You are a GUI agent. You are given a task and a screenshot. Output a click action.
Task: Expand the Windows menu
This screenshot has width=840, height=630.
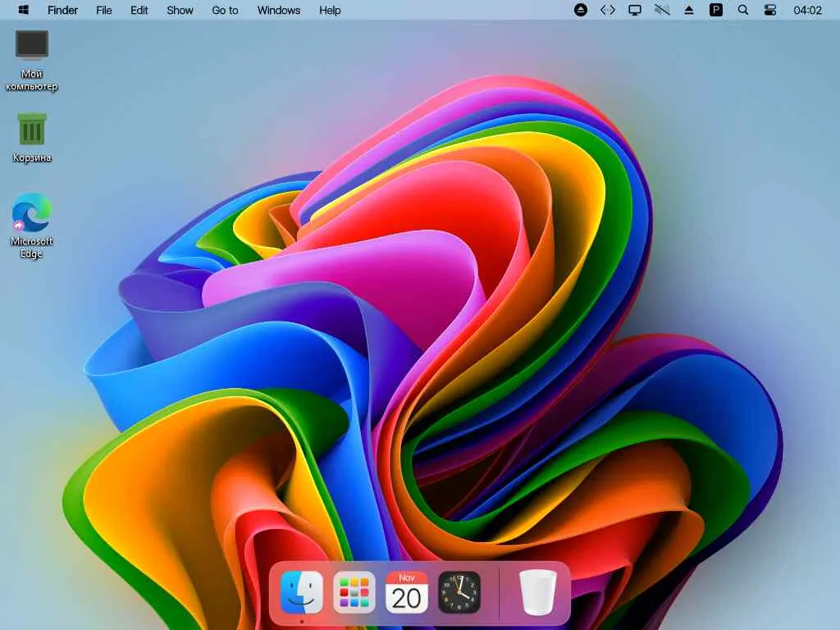click(x=279, y=10)
